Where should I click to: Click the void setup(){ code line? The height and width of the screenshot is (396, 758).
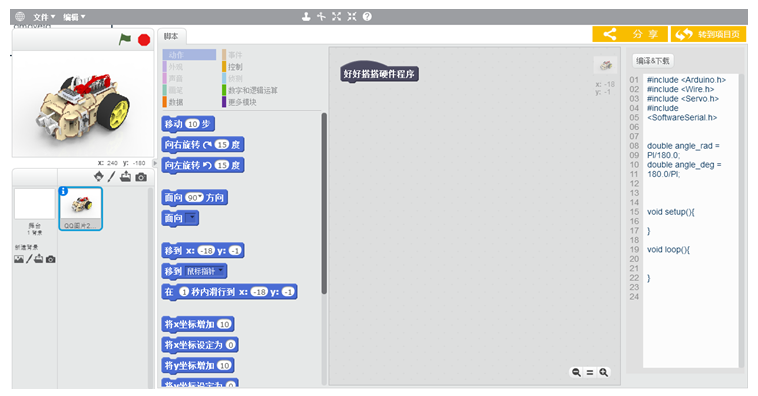(x=671, y=212)
